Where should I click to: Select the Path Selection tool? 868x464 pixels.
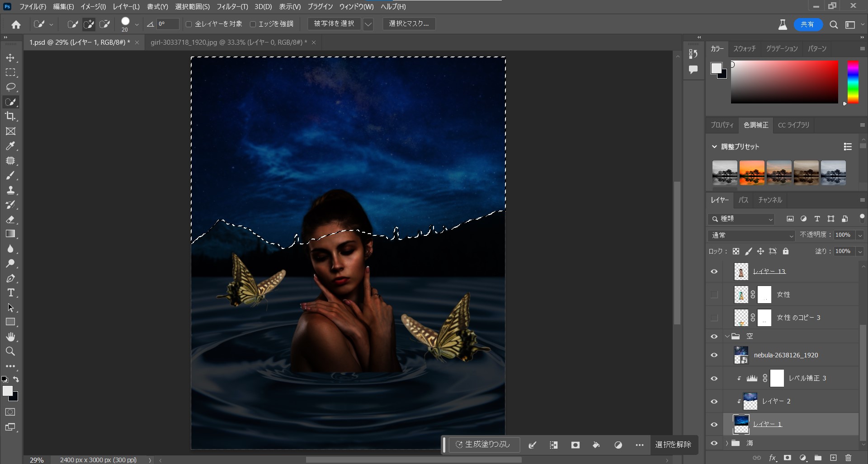[10, 308]
